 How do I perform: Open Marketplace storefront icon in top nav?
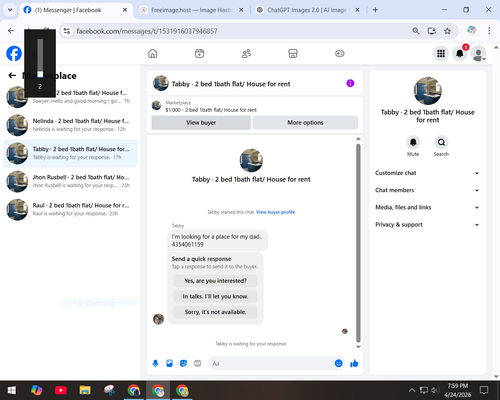tap(293, 54)
